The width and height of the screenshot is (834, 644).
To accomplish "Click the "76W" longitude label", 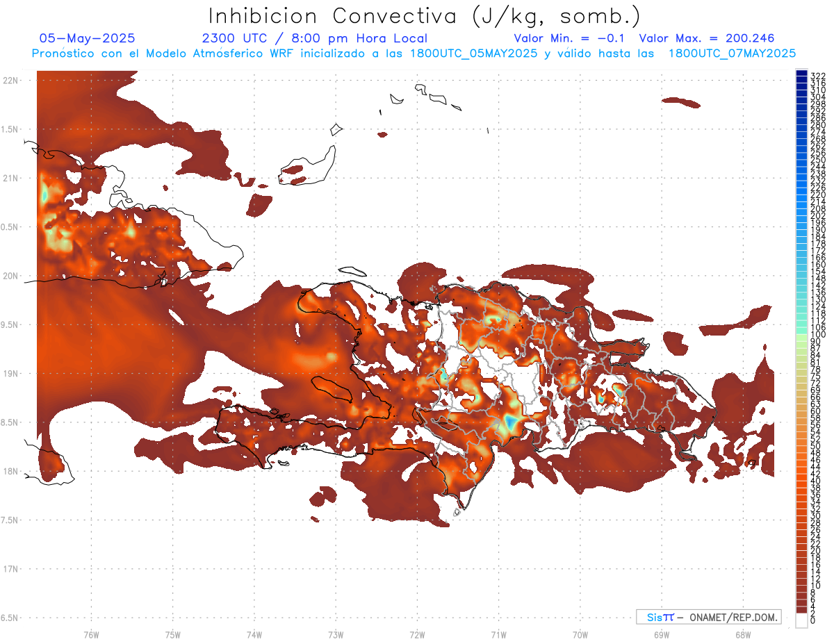I will (91, 634).
